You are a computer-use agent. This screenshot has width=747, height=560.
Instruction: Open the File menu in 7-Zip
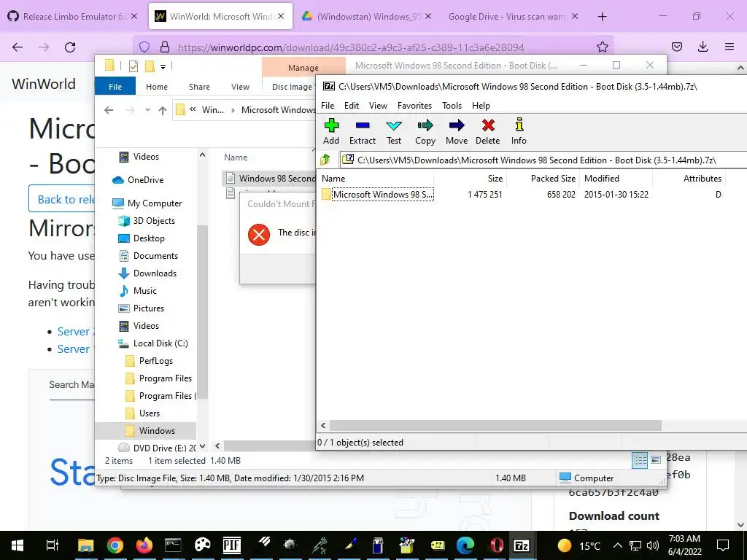[328, 106]
